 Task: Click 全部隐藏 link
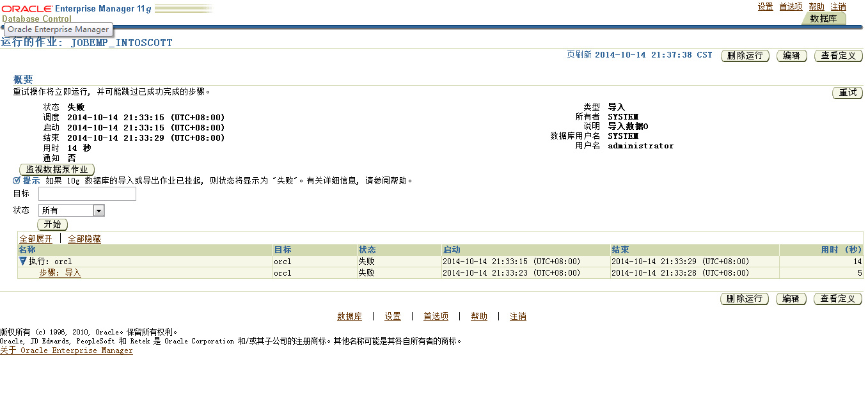pos(84,239)
